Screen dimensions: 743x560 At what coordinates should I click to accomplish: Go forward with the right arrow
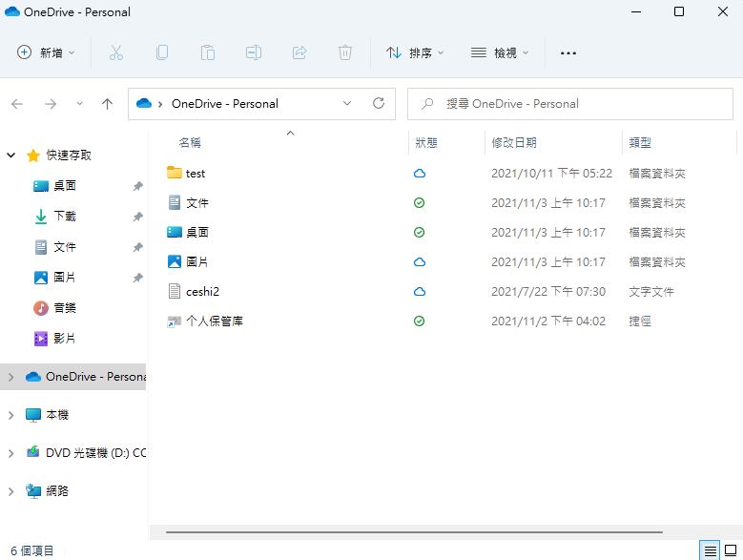tap(51, 104)
